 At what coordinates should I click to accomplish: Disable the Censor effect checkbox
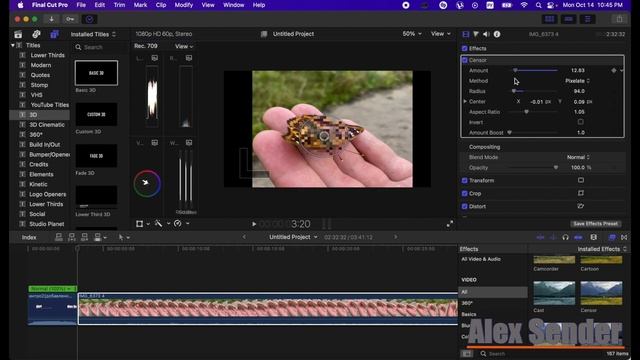(x=464, y=60)
